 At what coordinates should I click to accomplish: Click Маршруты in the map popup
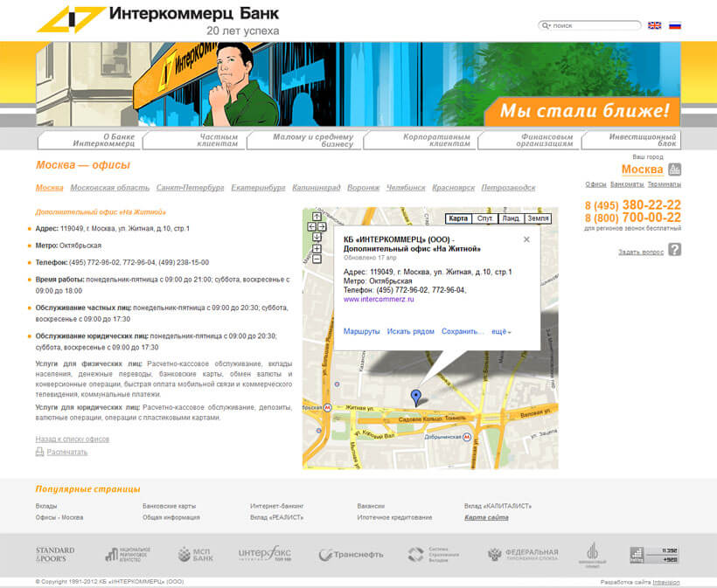point(362,332)
